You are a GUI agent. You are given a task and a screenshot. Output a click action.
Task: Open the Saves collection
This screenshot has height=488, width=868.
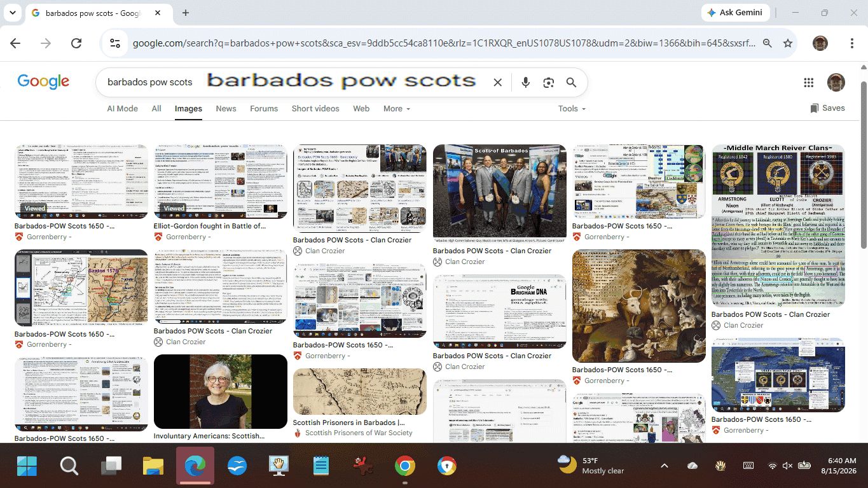(827, 108)
